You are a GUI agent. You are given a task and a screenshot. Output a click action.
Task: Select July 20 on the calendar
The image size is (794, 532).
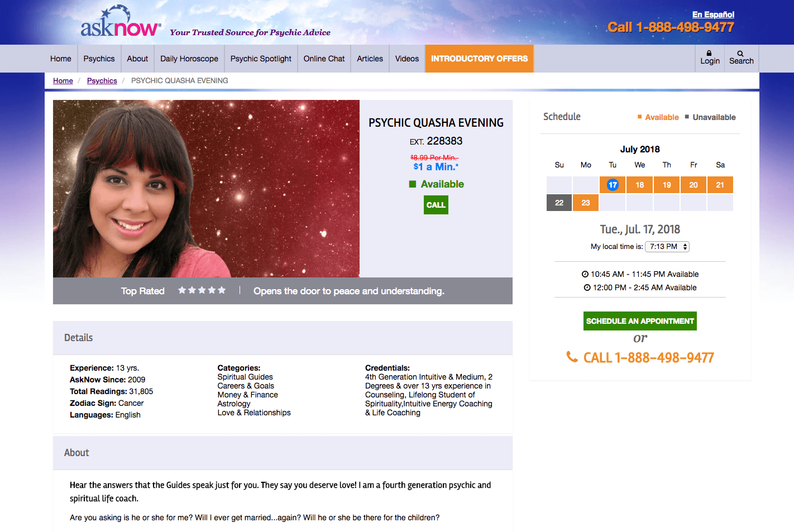pyautogui.click(x=693, y=185)
